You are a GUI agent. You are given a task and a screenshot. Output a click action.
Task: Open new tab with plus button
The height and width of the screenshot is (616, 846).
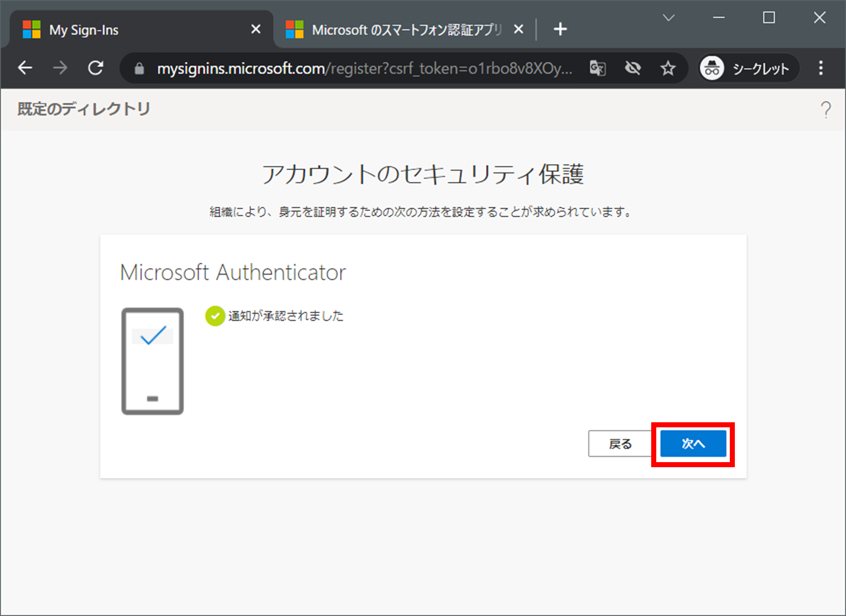pos(560,29)
